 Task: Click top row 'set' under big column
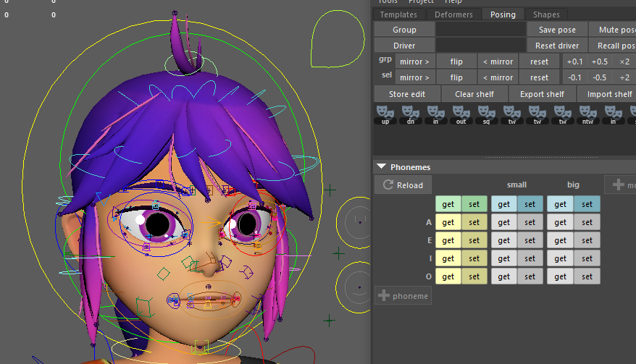click(587, 204)
